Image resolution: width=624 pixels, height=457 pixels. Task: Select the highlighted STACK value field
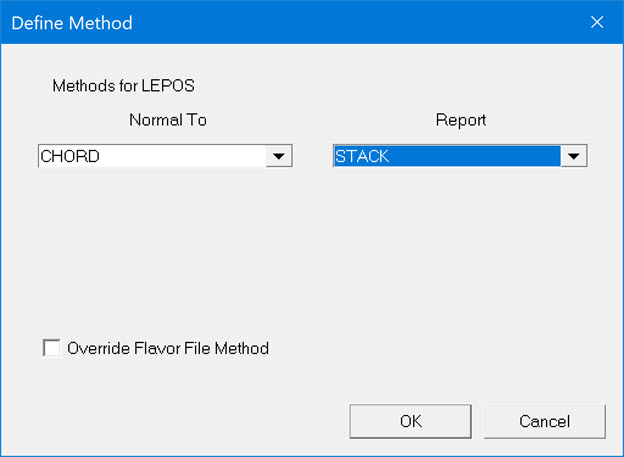446,157
